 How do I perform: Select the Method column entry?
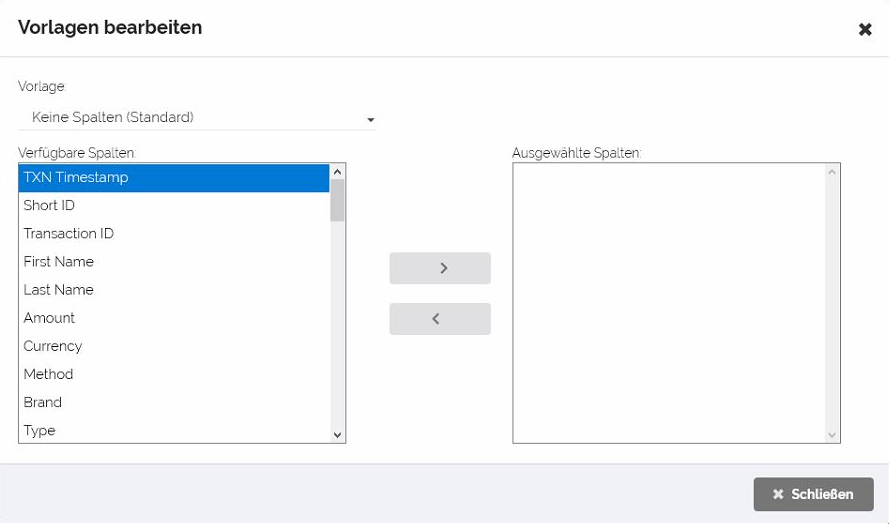coord(174,374)
